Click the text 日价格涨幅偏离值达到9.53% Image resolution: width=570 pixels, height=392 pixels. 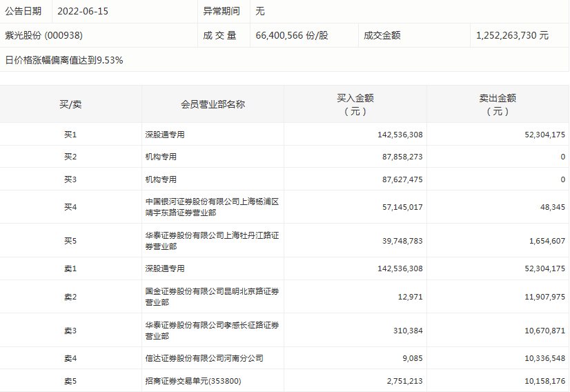coord(64,60)
